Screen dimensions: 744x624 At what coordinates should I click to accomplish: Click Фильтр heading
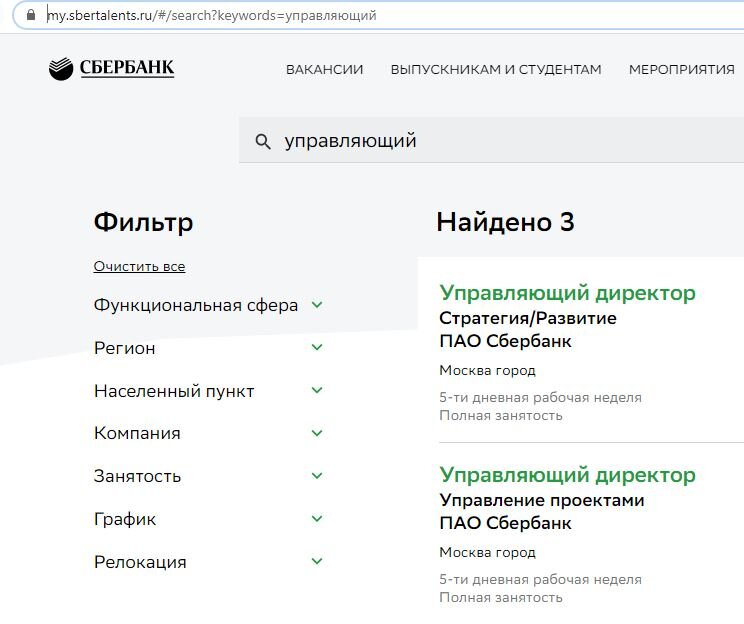(143, 222)
